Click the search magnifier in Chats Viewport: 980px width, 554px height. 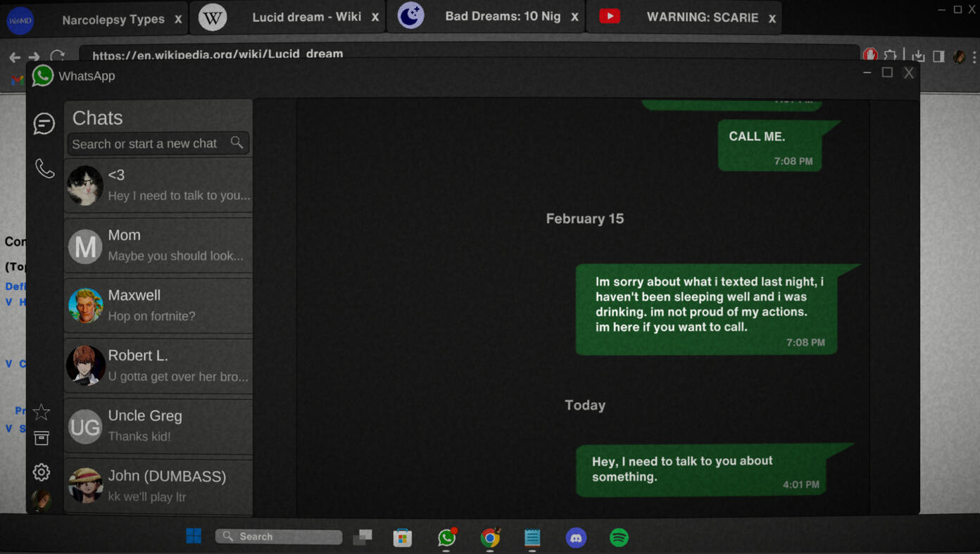[x=237, y=143]
